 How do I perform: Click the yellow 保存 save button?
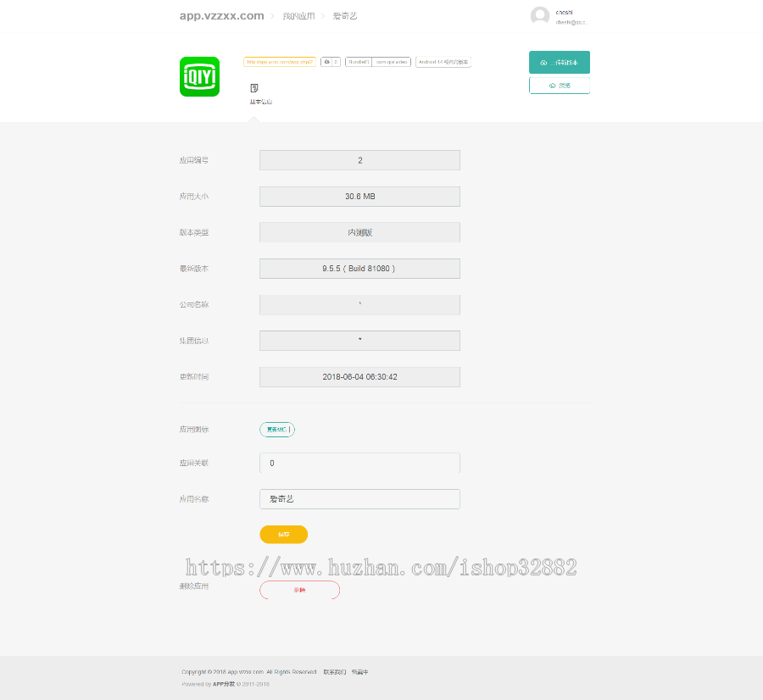point(283,534)
